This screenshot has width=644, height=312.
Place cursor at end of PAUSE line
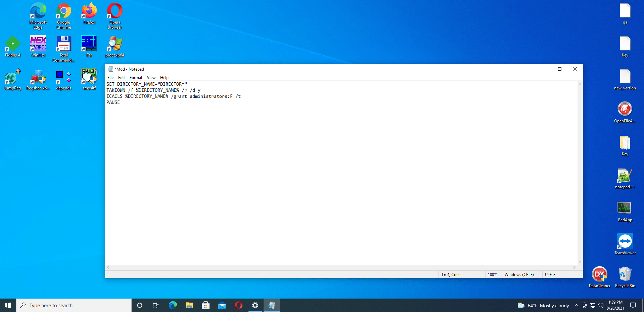(x=120, y=103)
